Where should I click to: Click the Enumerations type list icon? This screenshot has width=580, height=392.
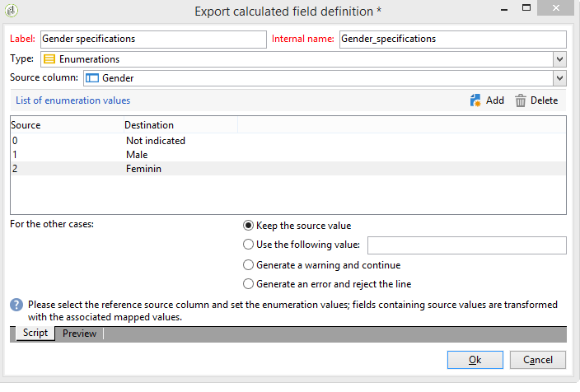(49, 59)
